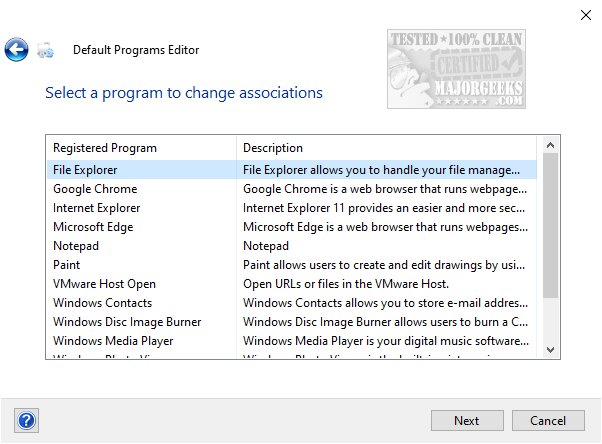Click Notepad text in the Description column

266,246
